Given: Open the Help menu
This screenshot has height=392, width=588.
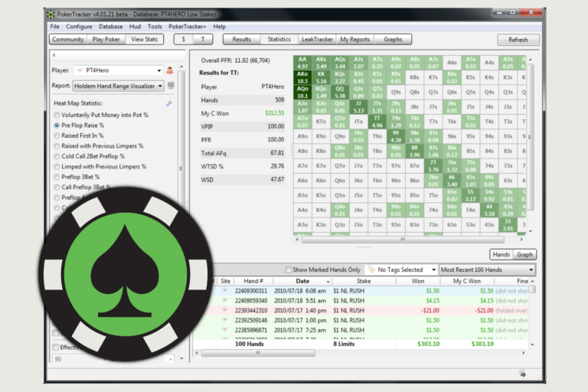Looking at the screenshot, I should [x=220, y=27].
